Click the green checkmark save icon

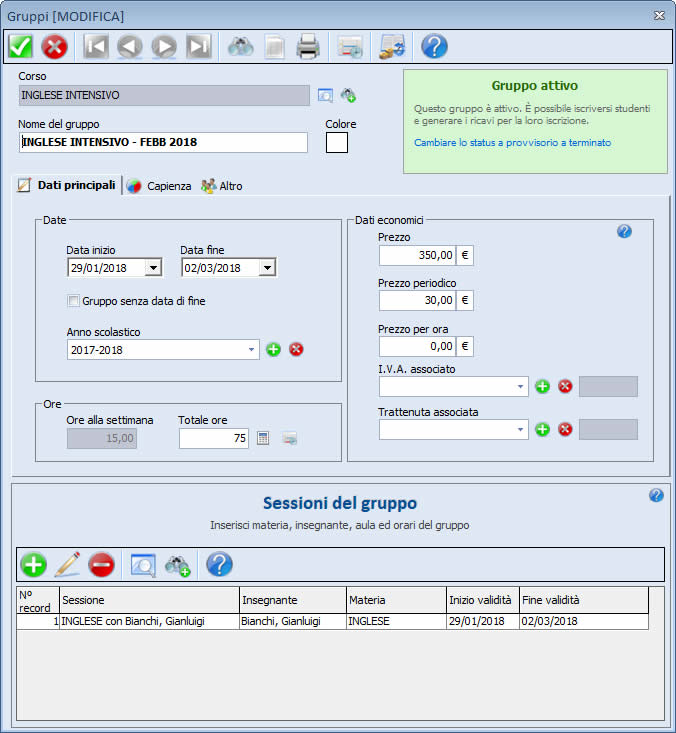coord(21,46)
